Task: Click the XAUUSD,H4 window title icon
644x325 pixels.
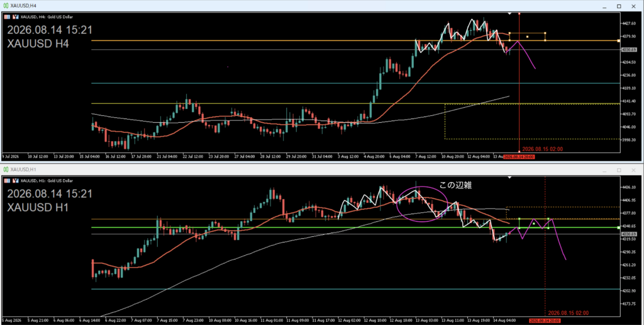Action: 5,6
